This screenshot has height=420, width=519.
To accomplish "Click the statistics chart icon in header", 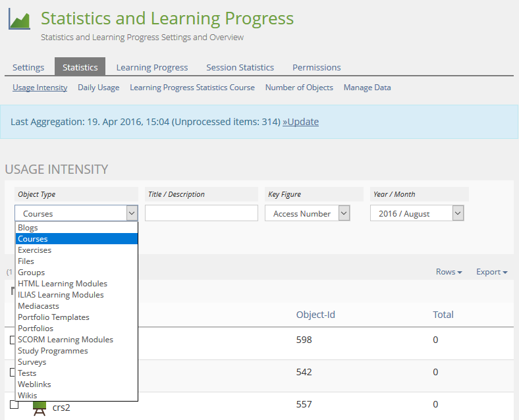I will (x=19, y=20).
